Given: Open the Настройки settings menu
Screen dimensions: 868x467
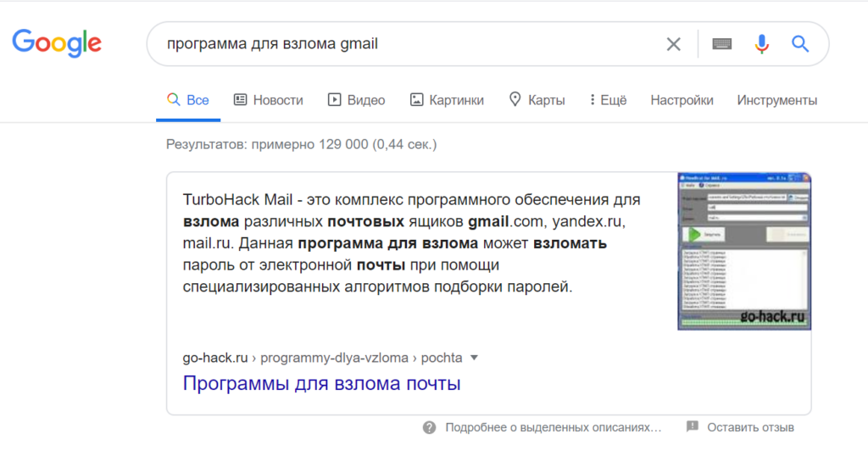Looking at the screenshot, I should (682, 100).
